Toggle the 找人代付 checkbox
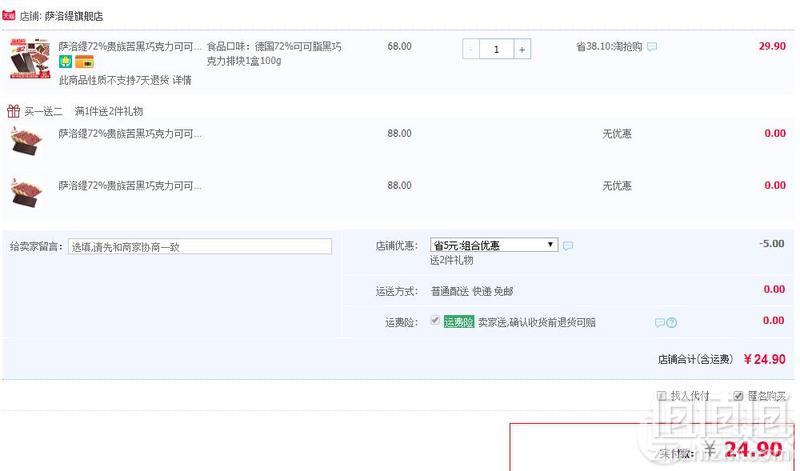This screenshot has width=800, height=471. [661, 396]
